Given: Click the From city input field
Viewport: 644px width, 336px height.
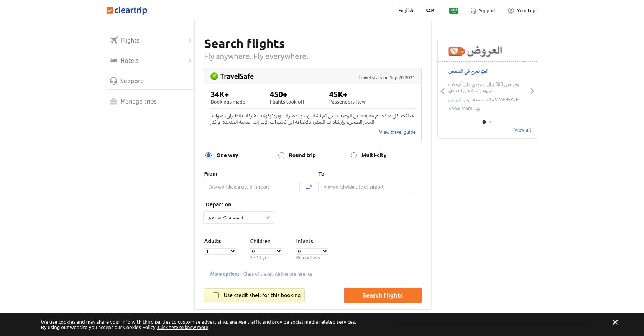Looking at the screenshot, I should click(252, 187).
